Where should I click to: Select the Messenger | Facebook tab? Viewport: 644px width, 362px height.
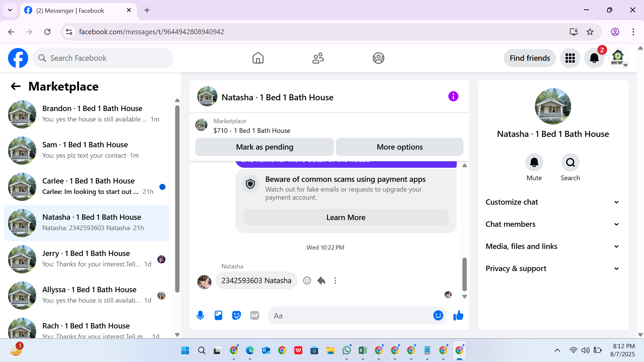point(79,11)
